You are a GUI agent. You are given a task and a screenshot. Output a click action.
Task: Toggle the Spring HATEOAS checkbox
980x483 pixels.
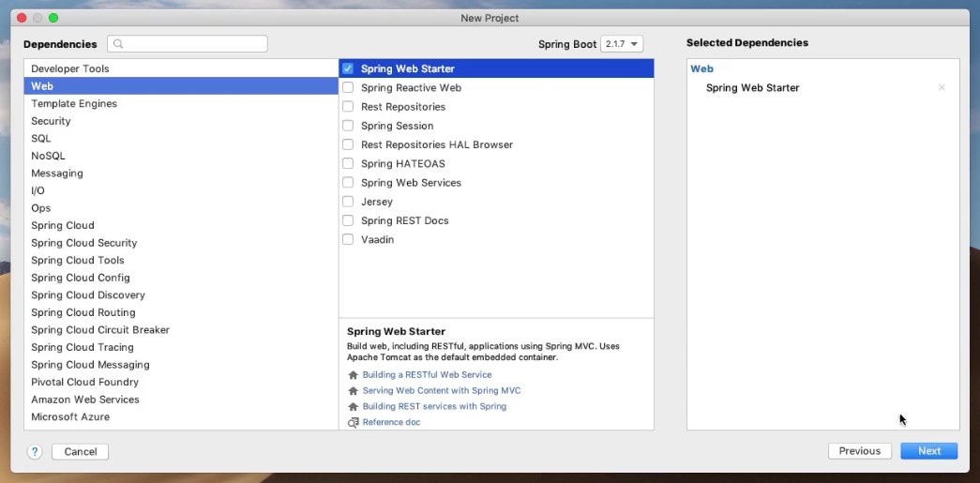click(348, 164)
